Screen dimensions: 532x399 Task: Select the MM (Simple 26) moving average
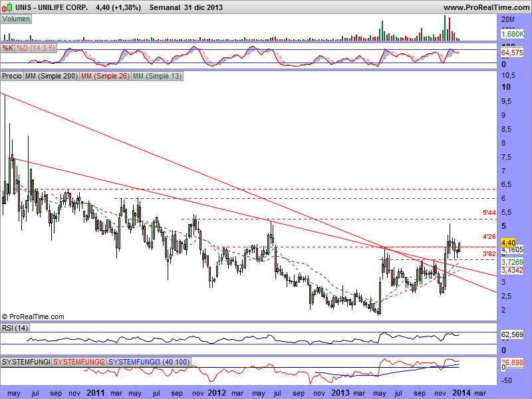(x=104, y=76)
